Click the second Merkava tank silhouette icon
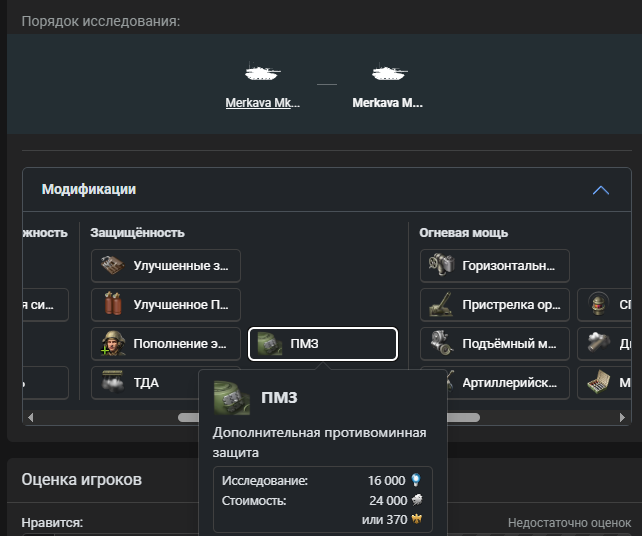This screenshot has width=642, height=536. coord(389,72)
